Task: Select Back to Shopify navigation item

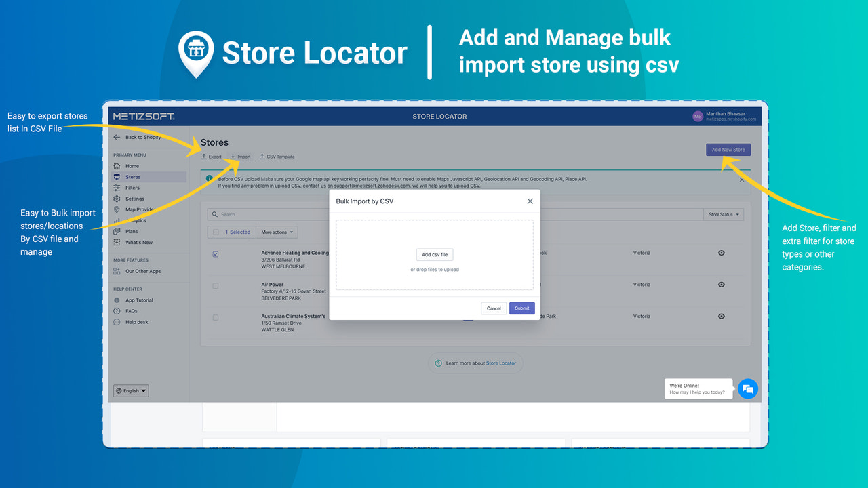Action: point(136,136)
